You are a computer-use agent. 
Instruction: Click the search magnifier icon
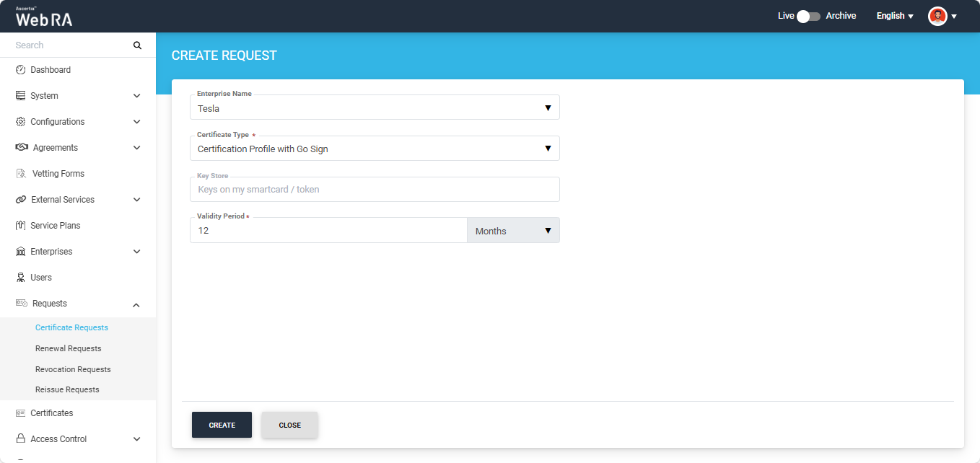click(137, 45)
